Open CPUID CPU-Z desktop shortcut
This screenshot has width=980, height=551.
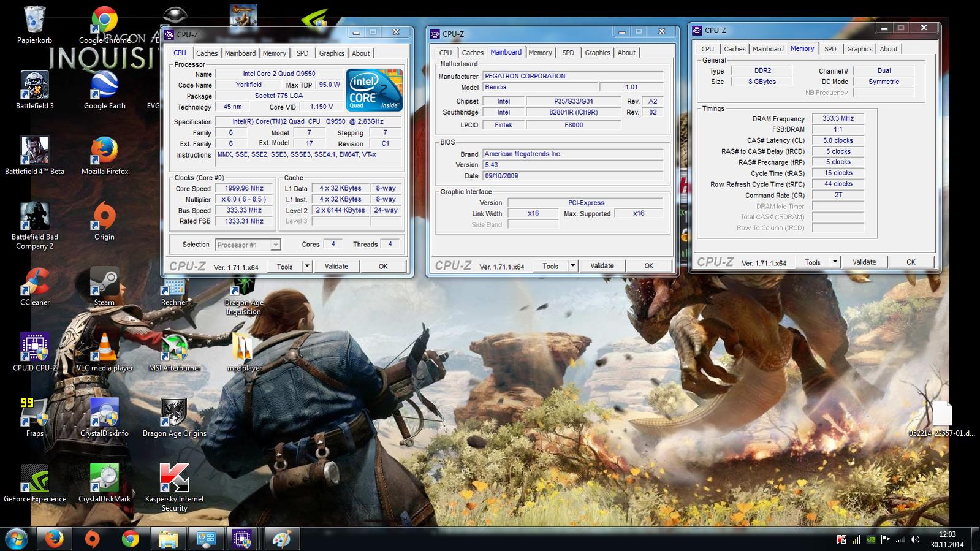tap(35, 353)
